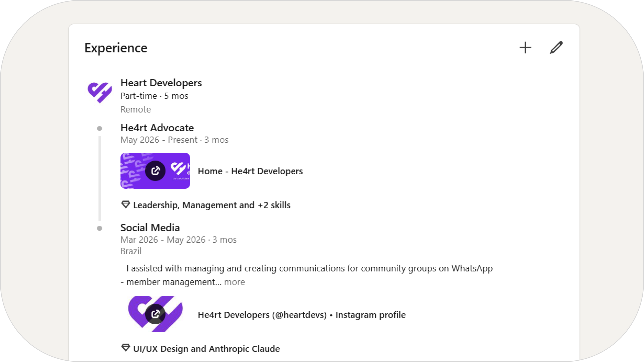Open He4rt Developers (@heartdevs) Instagram profile link
Viewport: 644px width, 362px height.
coord(302,315)
